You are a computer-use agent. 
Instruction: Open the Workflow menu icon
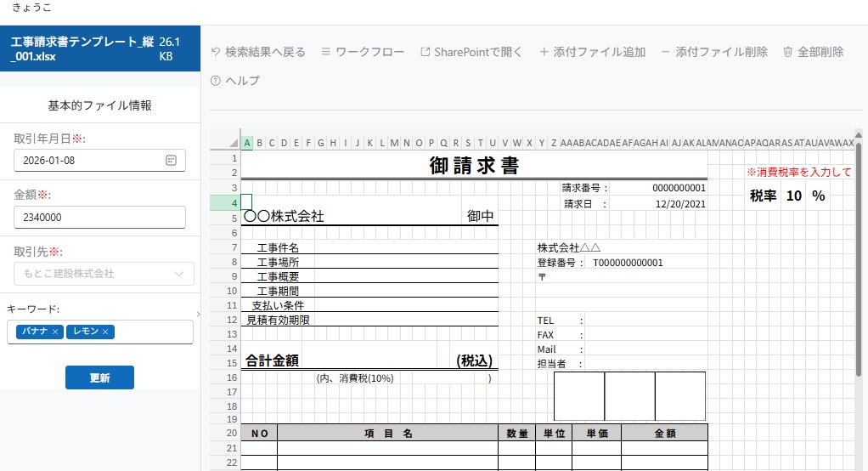pyautogui.click(x=326, y=52)
